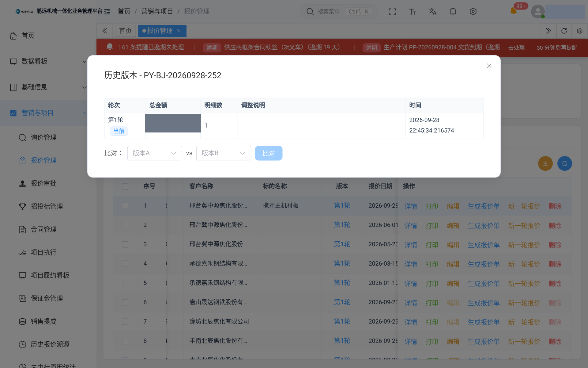This screenshot has height=368, width=588.
Task: Expand the 基础信息 sidebar menu
Action: [x=48, y=87]
